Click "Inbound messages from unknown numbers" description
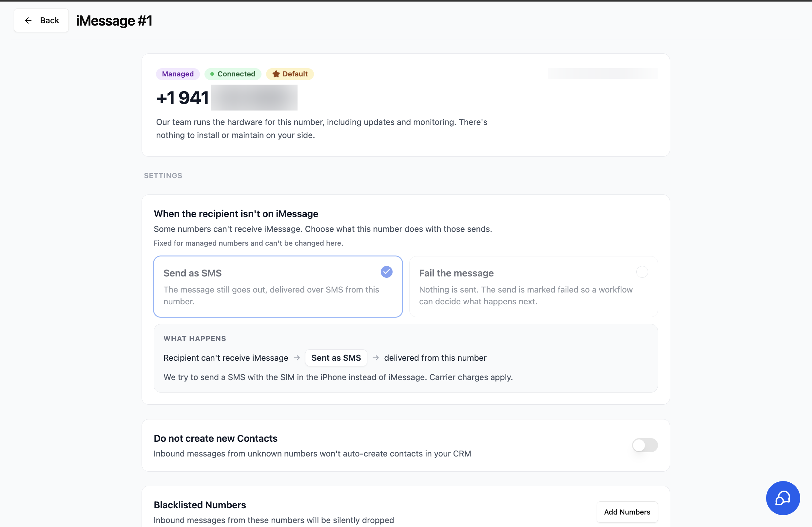This screenshot has height=527, width=812. (312, 454)
